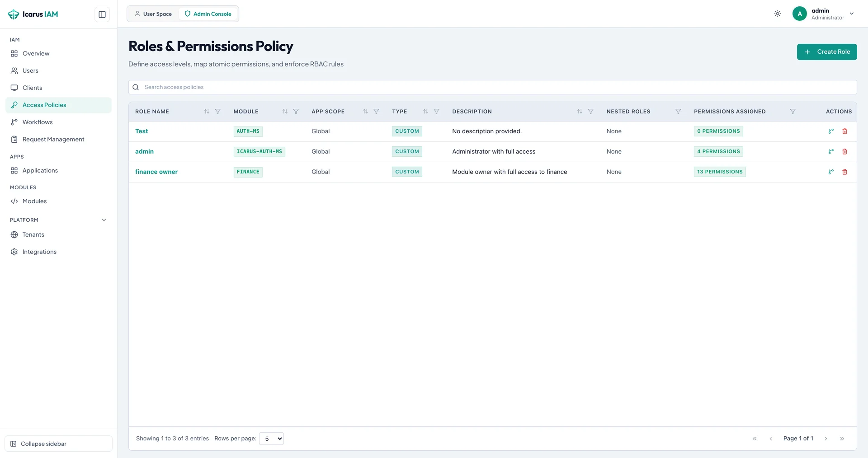
Task: Open the Nested Roles column filter
Action: (x=678, y=112)
